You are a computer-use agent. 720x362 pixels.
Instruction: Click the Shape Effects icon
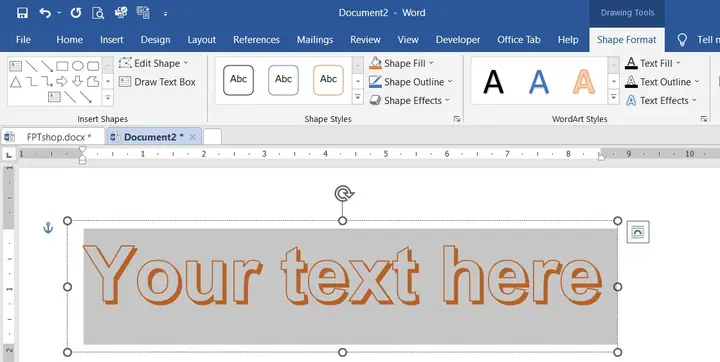[x=375, y=100]
